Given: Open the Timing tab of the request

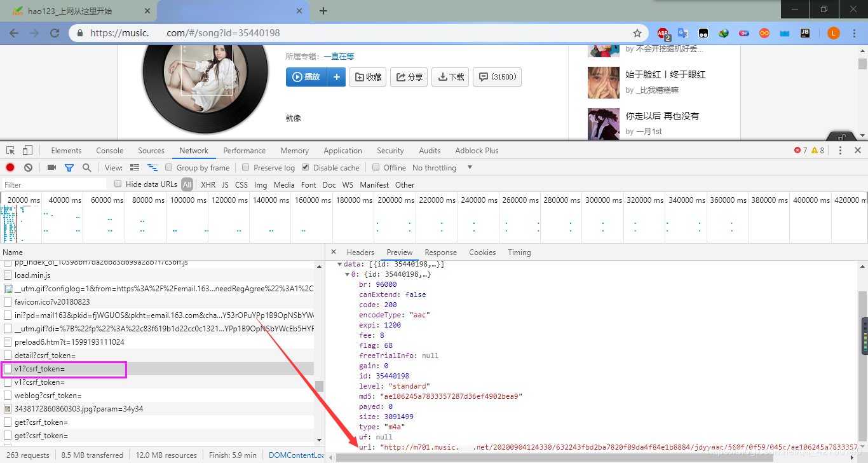Looking at the screenshot, I should tap(519, 252).
